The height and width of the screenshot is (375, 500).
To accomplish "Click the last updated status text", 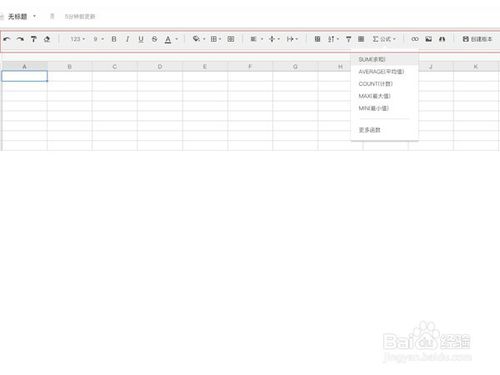I will click(x=80, y=16).
